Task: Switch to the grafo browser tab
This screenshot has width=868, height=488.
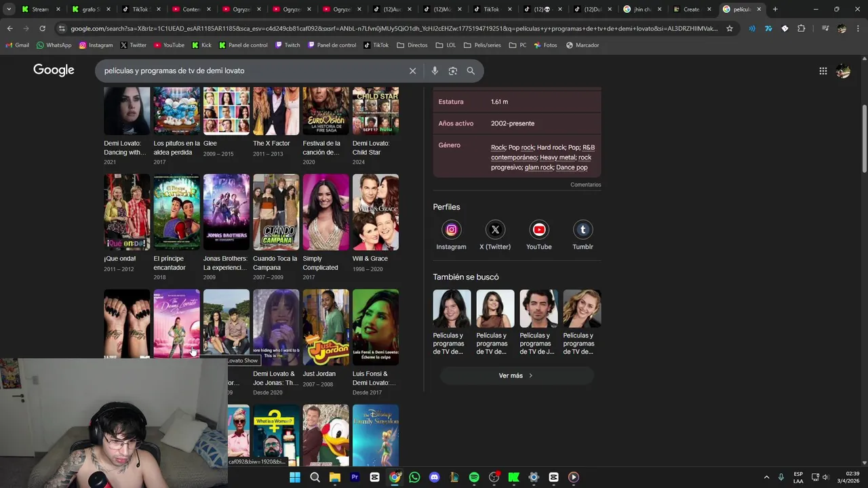Action: pos(90,9)
